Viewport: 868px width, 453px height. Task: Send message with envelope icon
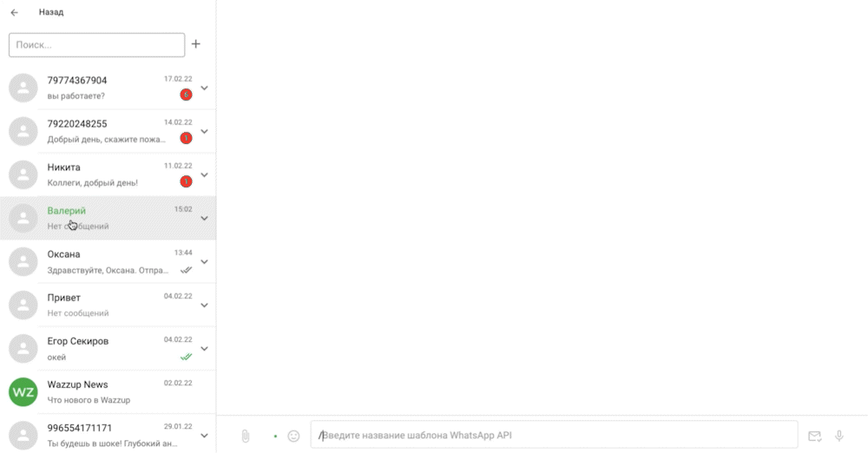[814, 437]
